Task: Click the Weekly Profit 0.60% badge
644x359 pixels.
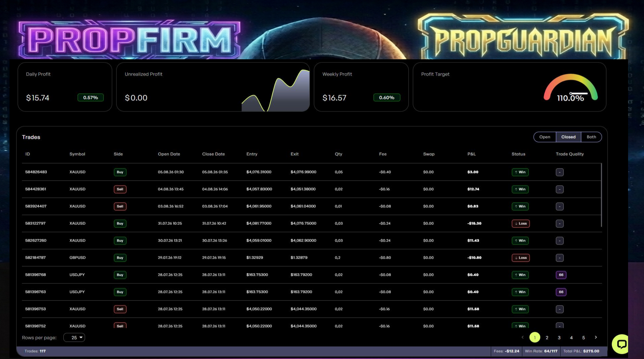Action: click(387, 98)
